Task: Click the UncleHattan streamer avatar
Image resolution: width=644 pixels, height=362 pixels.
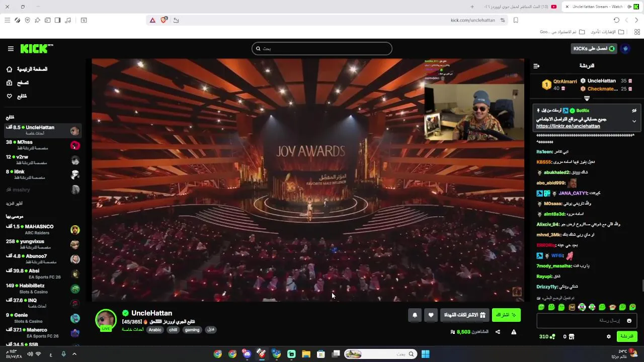Action: point(106,320)
